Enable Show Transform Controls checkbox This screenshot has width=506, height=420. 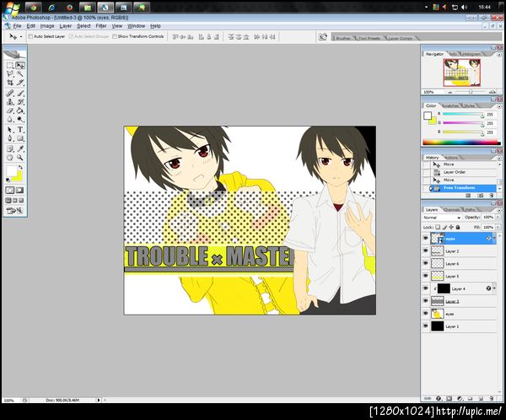[x=115, y=36]
